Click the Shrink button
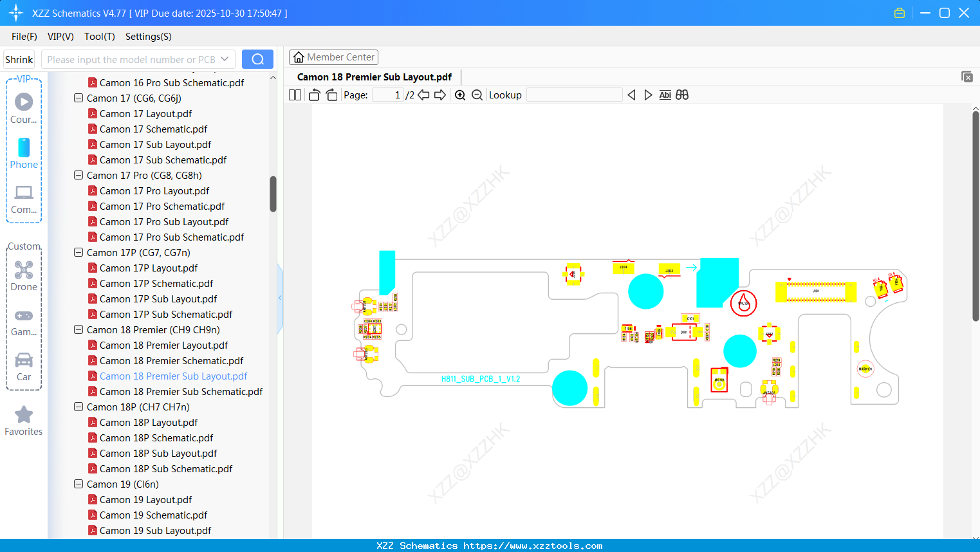Image resolution: width=980 pixels, height=552 pixels. pyautogui.click(x=19, y=59)
